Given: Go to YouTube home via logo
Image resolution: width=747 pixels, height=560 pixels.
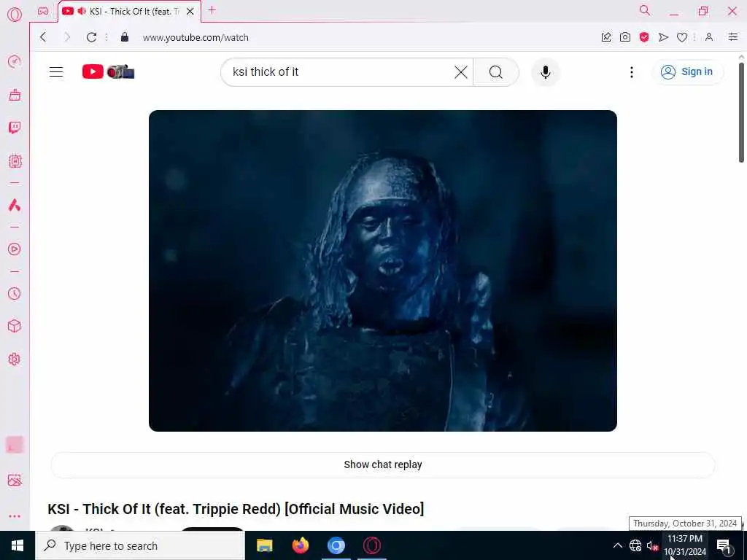Looking at the screenshot, I should point(108,71).
